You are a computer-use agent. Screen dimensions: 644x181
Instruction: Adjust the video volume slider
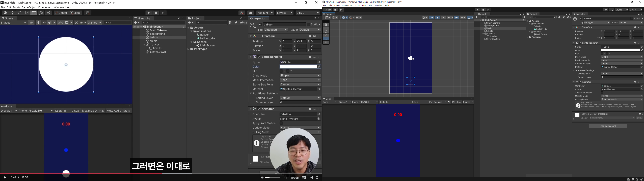click(273, 178)
